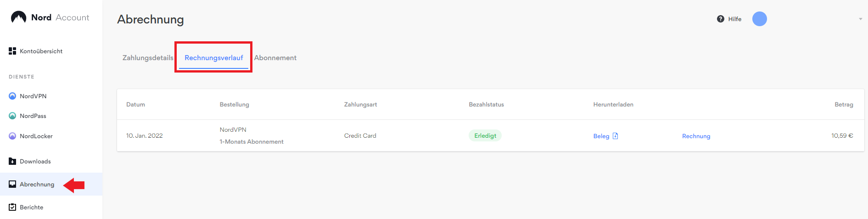Image resolution: width=868 pixels, height=219 pixels.
Task: Open Kontoübersicht dashboard icon
Action: pyautogui.click(x=12, y=51)
